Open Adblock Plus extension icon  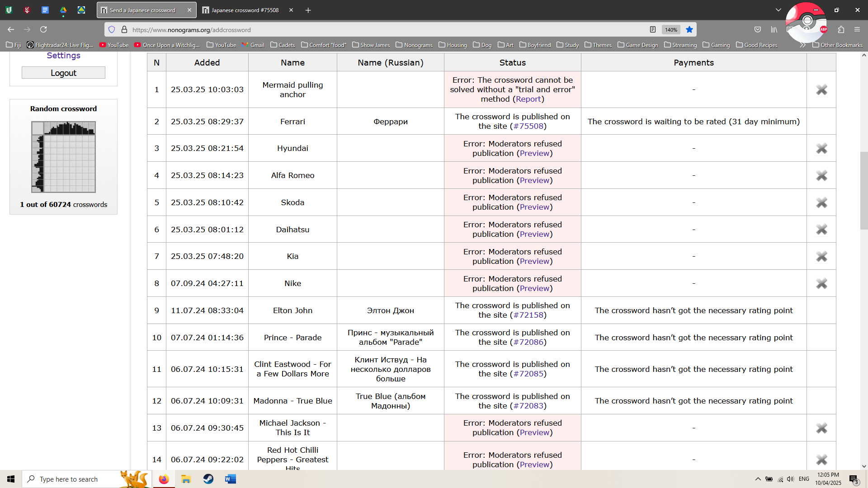(x=824, y=29)
